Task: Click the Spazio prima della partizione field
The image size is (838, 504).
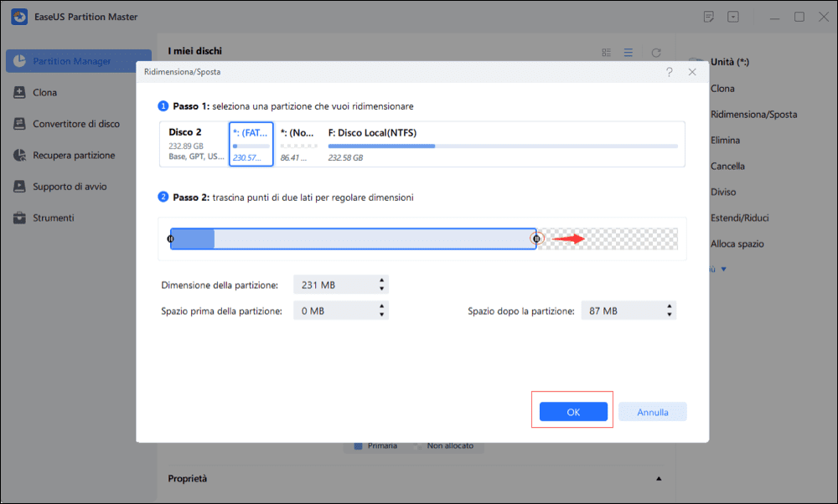Action: 334,311
